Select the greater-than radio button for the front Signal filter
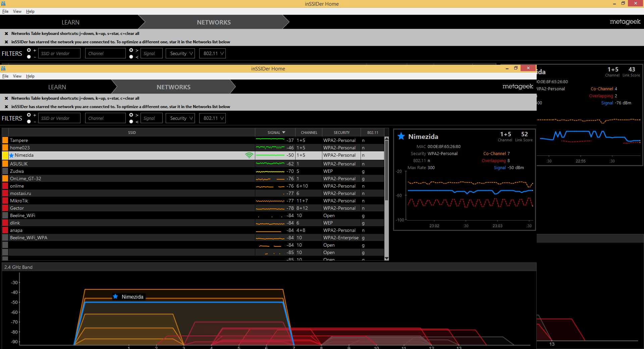 (131, 115)
